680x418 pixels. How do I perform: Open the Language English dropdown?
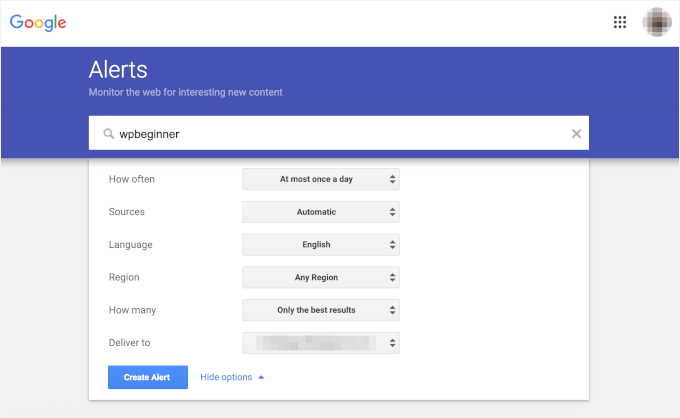point(320,245)
